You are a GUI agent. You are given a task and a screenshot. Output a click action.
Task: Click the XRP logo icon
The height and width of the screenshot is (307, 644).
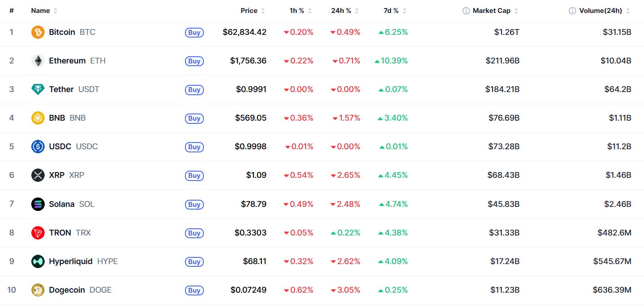pyautogui.click(x=38, y=175)
